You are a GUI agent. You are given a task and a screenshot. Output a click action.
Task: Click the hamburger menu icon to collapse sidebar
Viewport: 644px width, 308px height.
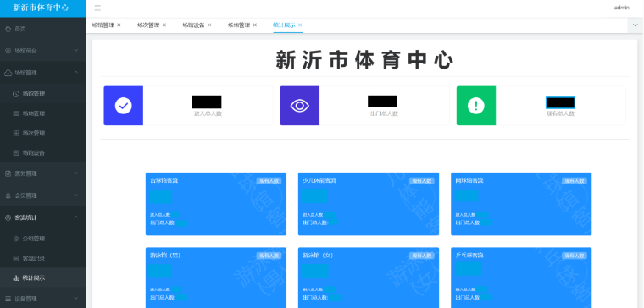tap(97, 8)
